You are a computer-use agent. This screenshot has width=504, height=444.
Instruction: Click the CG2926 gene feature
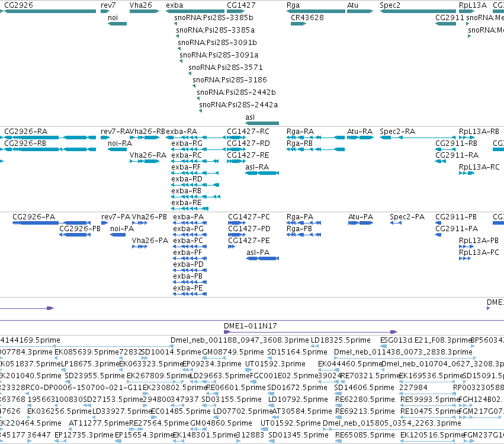click(50, 11)
